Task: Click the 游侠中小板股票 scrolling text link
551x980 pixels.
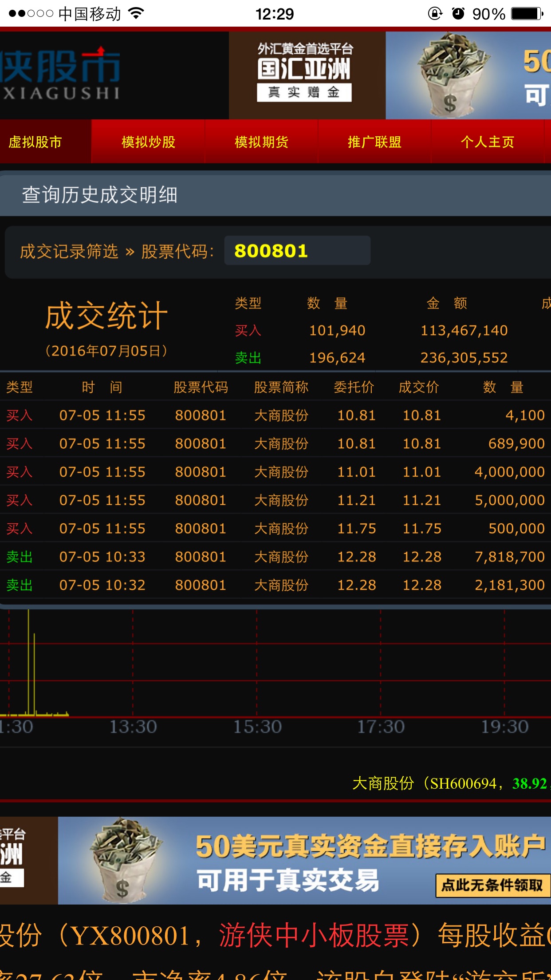Action: (x=313, y=935)
